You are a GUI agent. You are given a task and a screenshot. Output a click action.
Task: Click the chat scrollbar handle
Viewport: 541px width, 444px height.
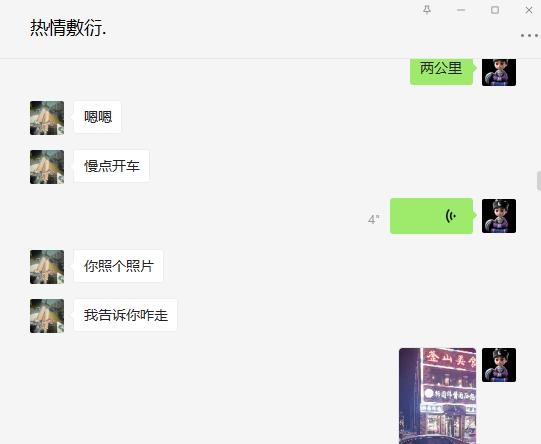[x=539, y=180]
